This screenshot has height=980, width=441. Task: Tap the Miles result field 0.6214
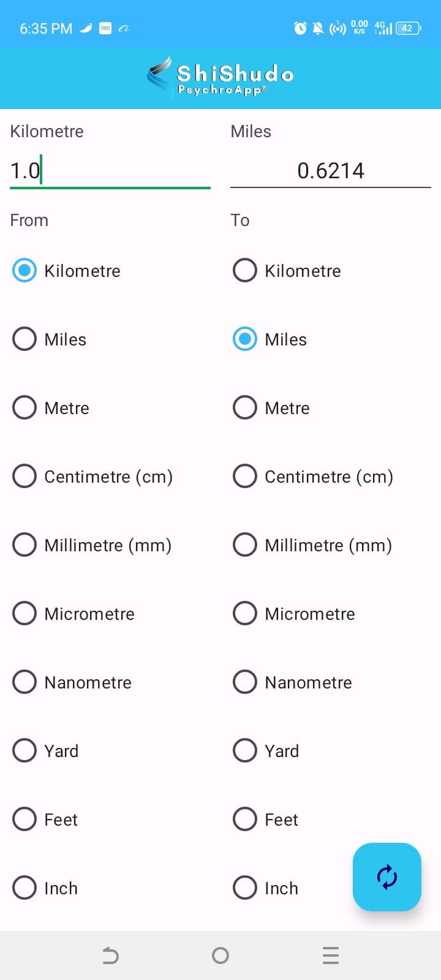coord(331,170)
